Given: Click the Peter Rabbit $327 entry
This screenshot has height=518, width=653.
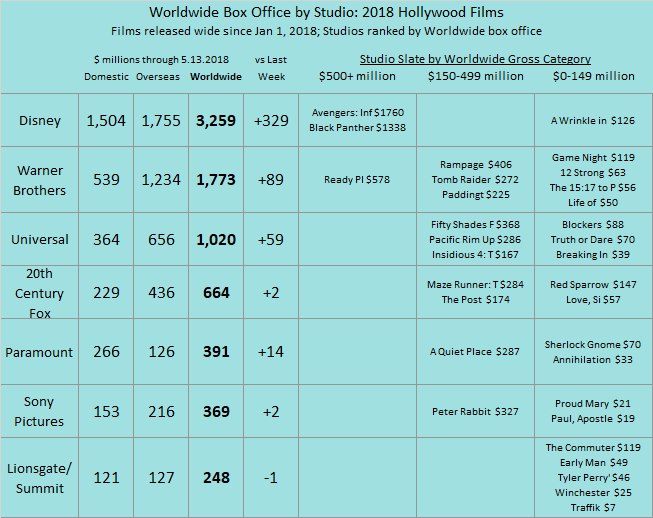Looking at the screenshot, I should 475,411.
